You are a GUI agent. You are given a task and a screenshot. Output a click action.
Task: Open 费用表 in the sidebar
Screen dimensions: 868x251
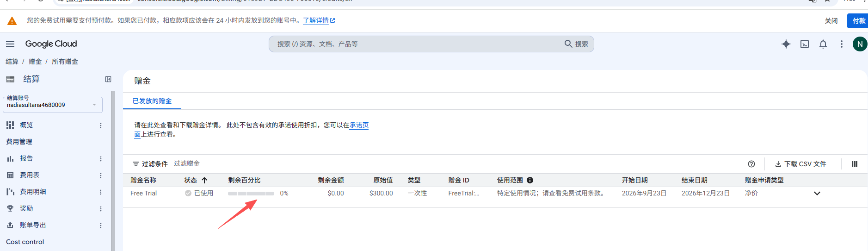[30, 175]
